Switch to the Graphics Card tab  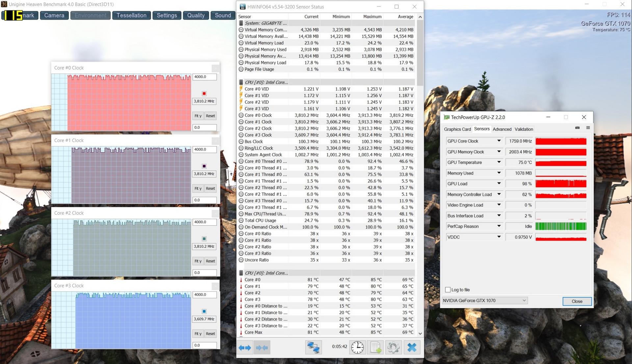coord(457,129)
